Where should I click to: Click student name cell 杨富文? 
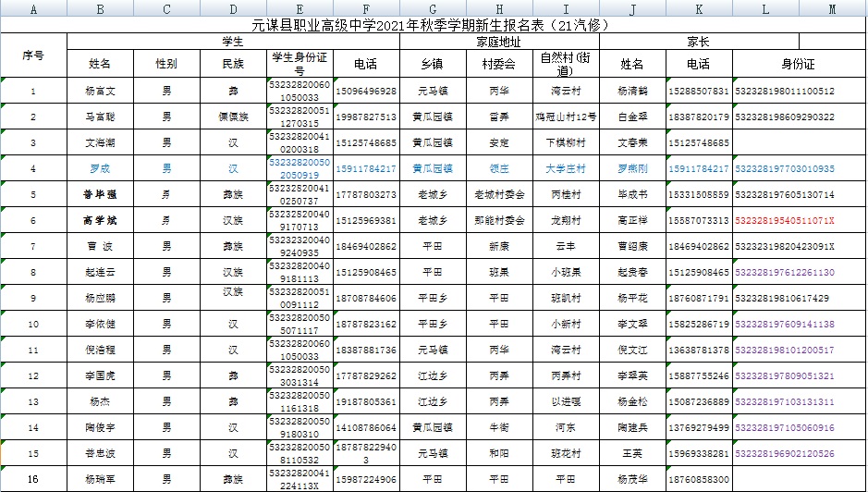tap(100, 91)
